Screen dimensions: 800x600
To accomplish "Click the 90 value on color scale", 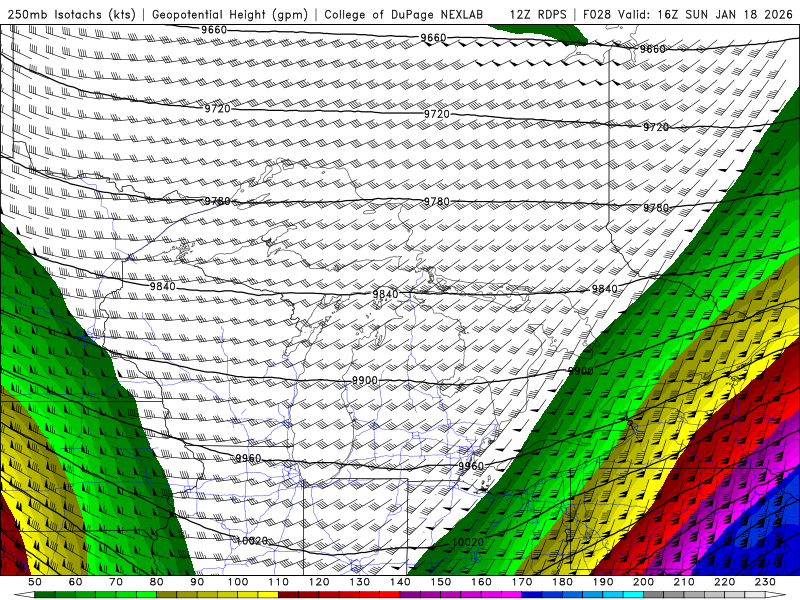I will pos(197,582).
